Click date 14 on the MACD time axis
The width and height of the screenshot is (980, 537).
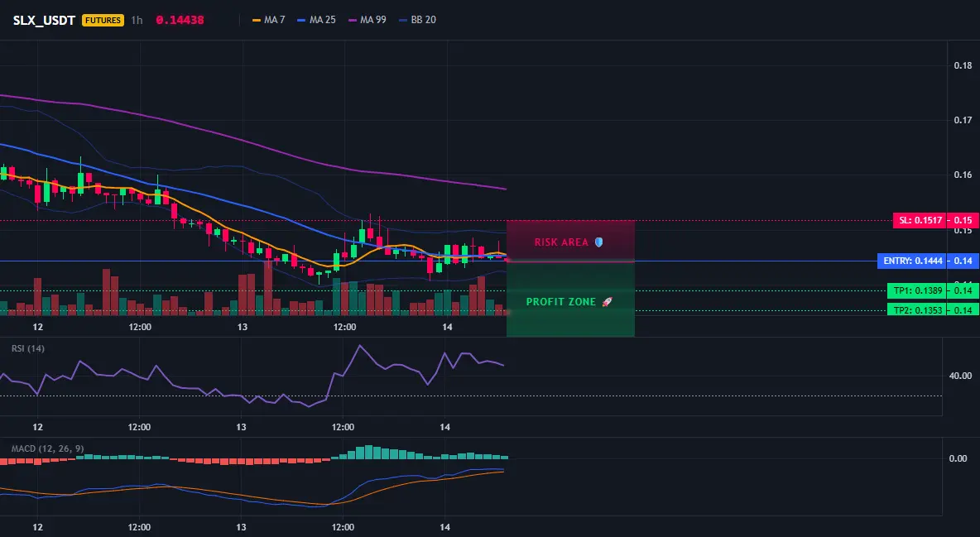[x=445, y=527]
